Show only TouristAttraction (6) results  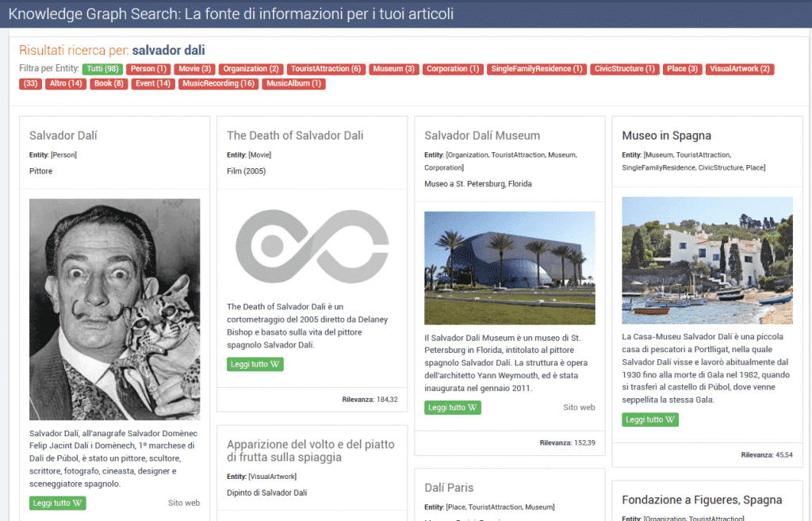(326, 69)
